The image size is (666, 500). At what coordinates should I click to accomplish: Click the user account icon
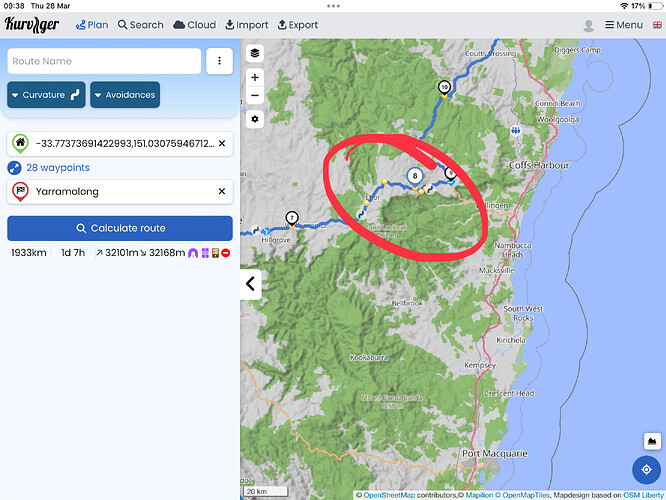(x=589, y=25)
